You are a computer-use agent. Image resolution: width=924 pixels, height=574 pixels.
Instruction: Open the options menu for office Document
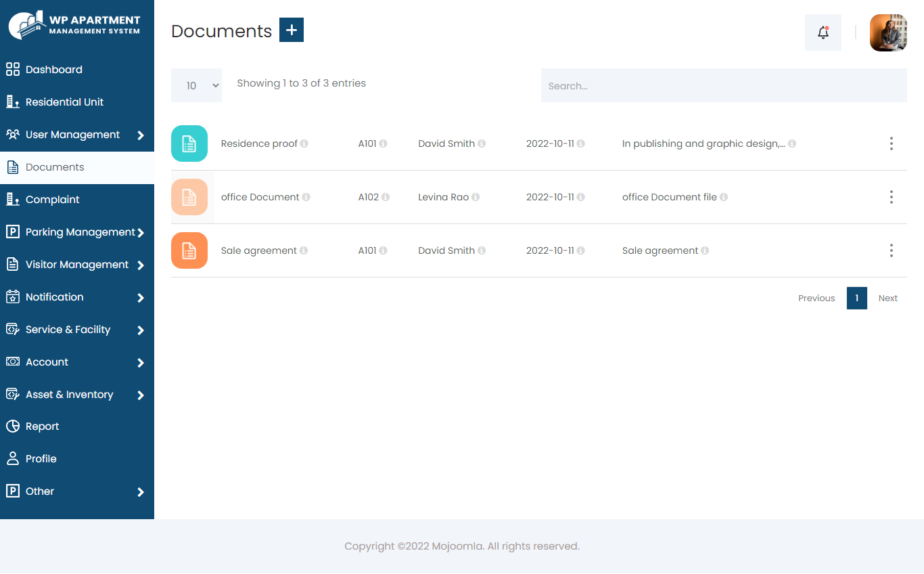892,197
